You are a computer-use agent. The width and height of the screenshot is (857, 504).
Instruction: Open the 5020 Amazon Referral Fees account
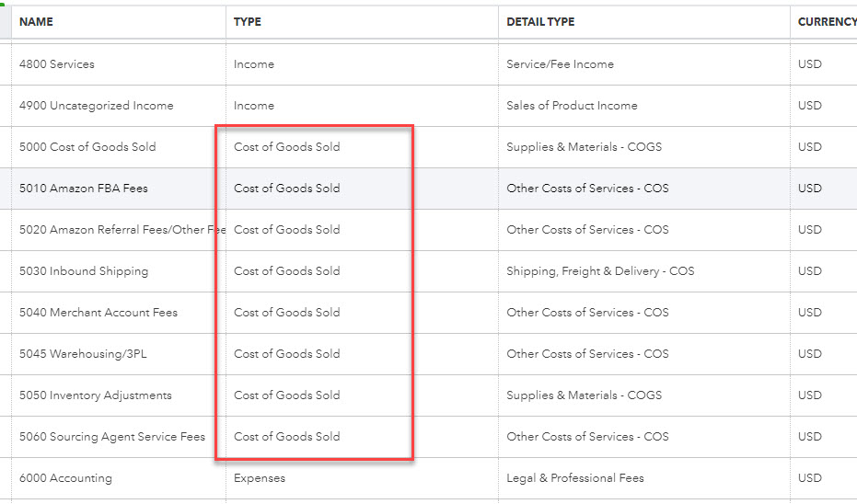(122, 230)
